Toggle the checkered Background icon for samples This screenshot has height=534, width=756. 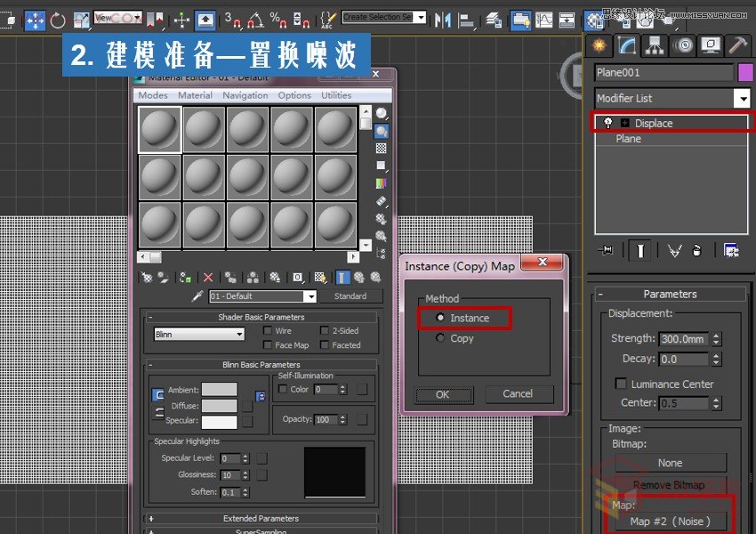[381, 148]
